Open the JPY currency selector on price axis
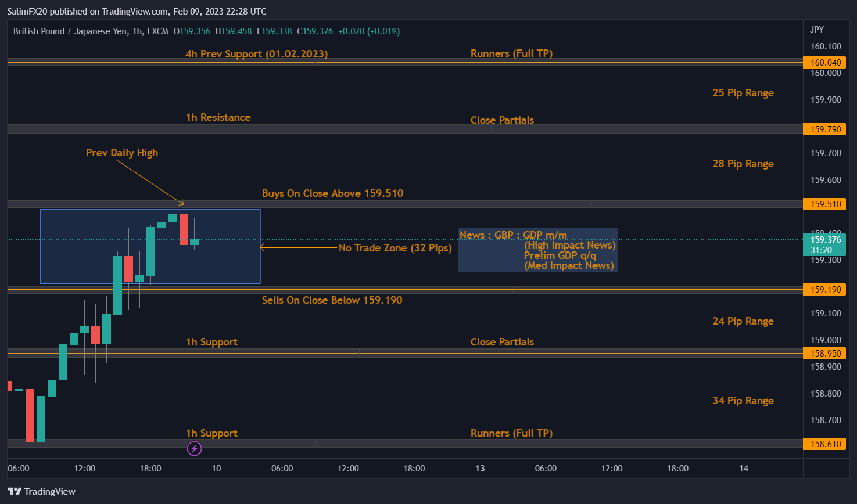The image size is (857, 504). pyautogui.click(x=817, y=30)
